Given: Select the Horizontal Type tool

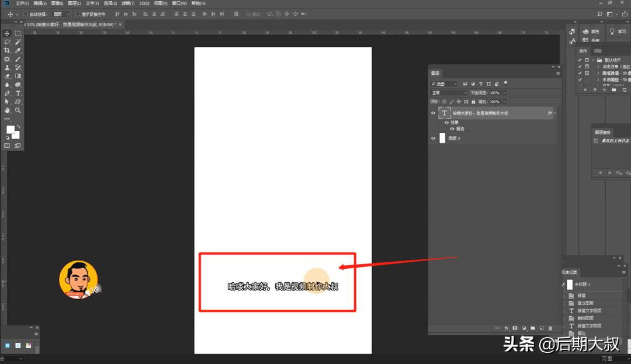Looking at the screenshot, I should [18, 93].
